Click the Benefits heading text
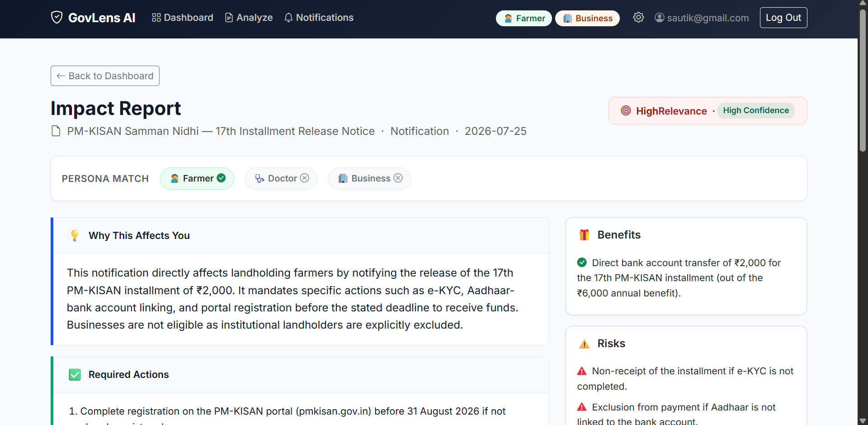The width and height of the screenshot is (868, 425). pos(619,235)
